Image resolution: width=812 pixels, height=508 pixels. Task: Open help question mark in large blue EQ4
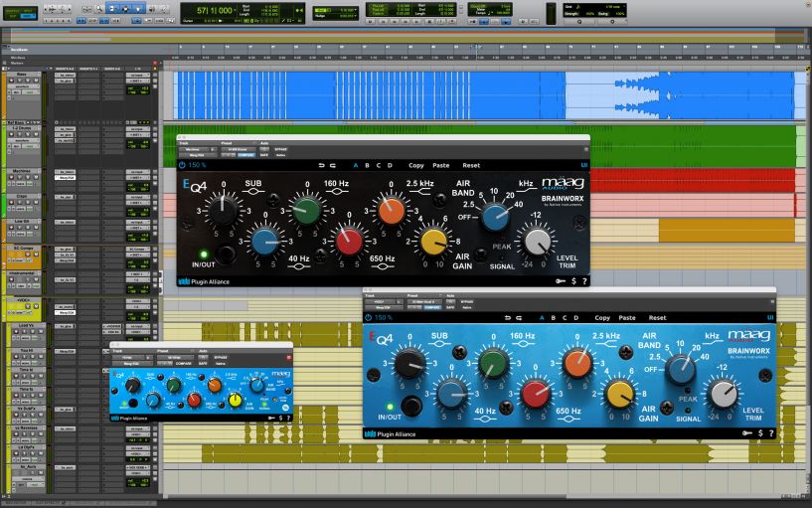[771, 432]
